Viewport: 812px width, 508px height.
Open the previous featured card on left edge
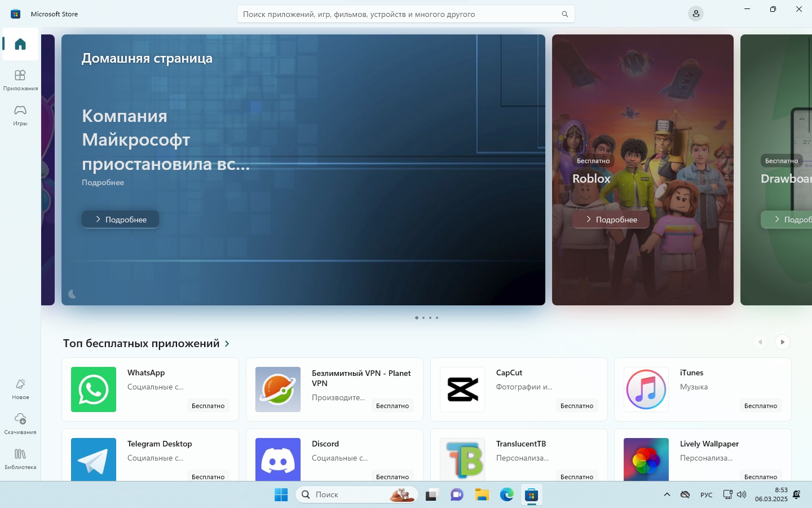click(48, 170)
